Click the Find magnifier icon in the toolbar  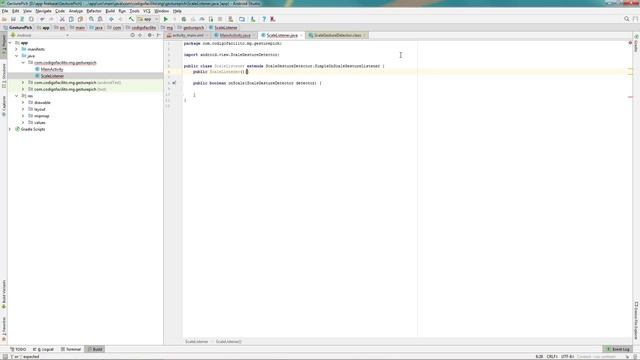[x=91, y=19]
